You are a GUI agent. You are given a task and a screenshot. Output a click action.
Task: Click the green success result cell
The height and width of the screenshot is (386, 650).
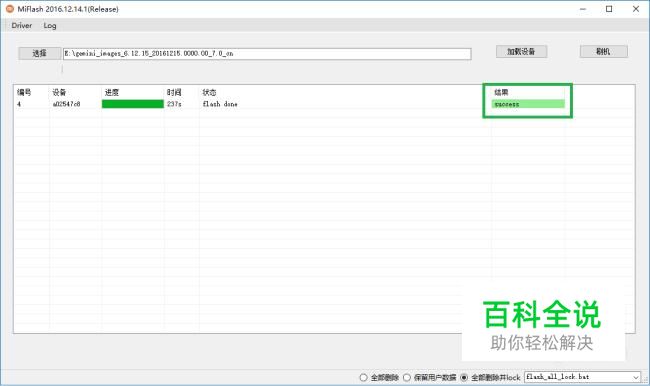tap(528, 104)
